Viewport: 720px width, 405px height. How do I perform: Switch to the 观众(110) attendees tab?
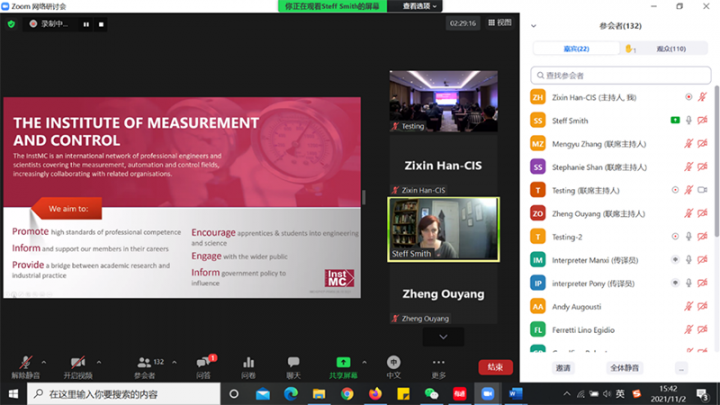pyautogui.click(x=671, y=49)
